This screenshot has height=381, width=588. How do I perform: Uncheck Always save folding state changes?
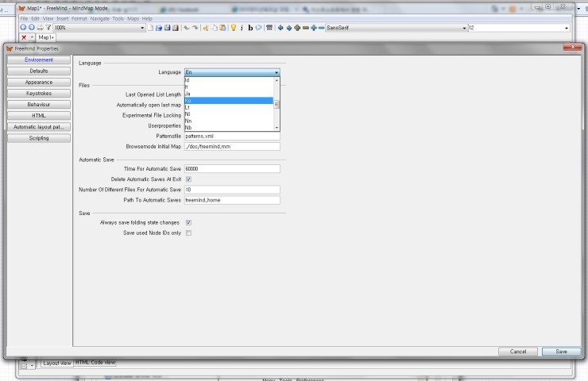(x=188, y=223)
